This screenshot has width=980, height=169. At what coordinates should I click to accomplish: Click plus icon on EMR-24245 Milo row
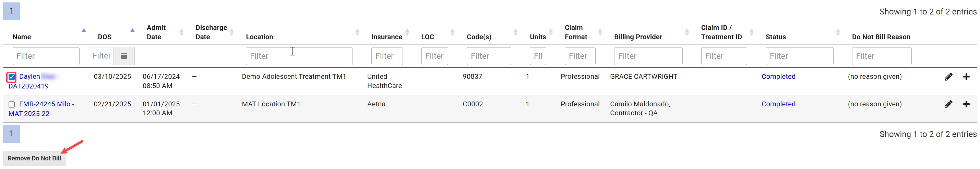pos(966,104)
